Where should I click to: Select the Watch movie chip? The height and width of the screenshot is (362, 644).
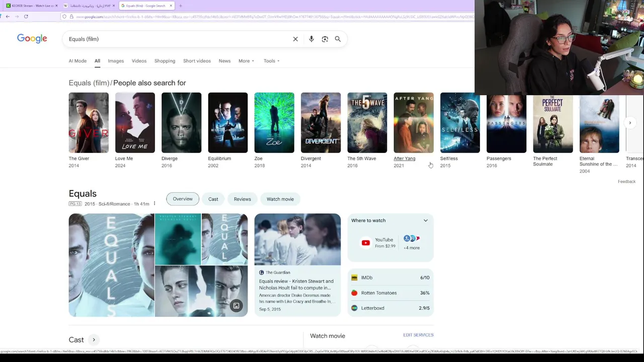pos(280,199)
